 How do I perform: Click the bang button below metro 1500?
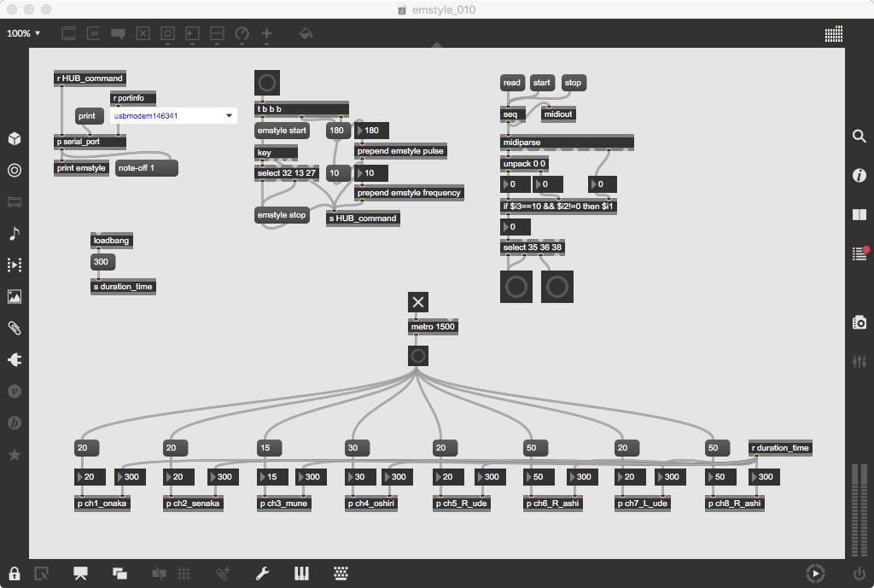pyautogui.click(x=418, y=356)
